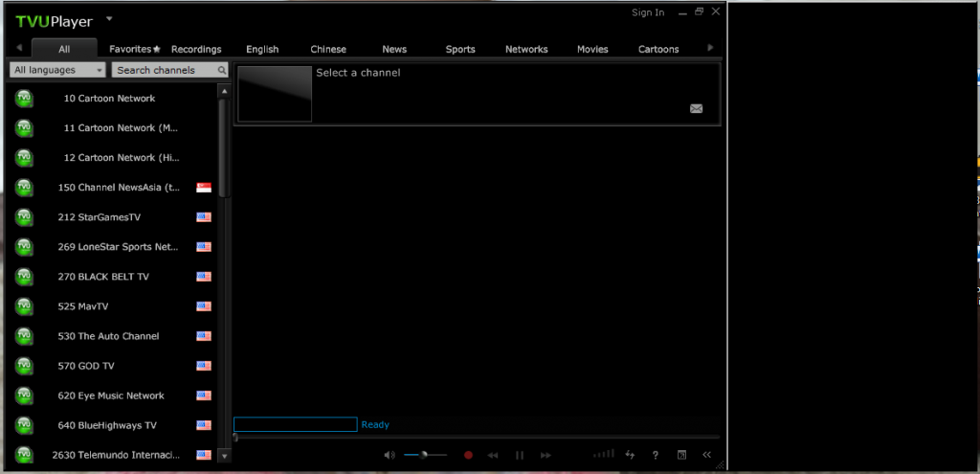This screenshot has width=980, height=474.
Task: Click the channel list scroll-down arrow
Action: click(x=224, y=457)
